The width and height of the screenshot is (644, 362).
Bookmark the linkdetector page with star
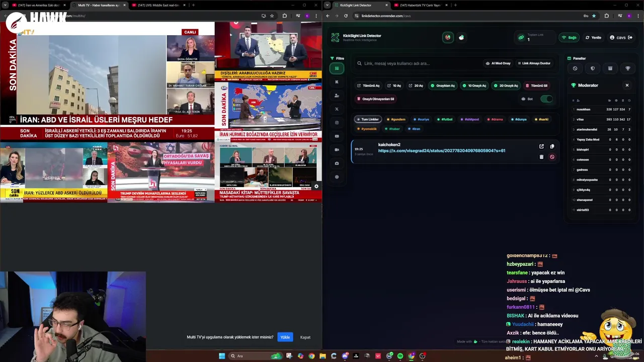tap(594, 16)
